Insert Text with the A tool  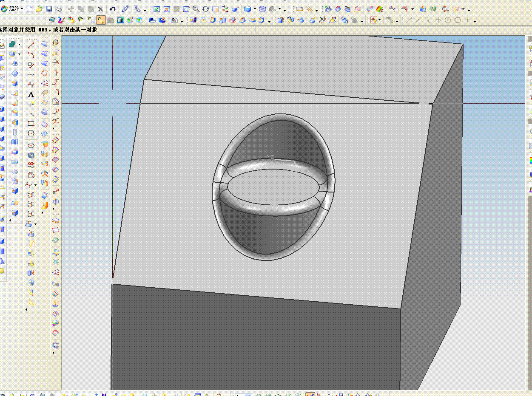coord(31,94)
